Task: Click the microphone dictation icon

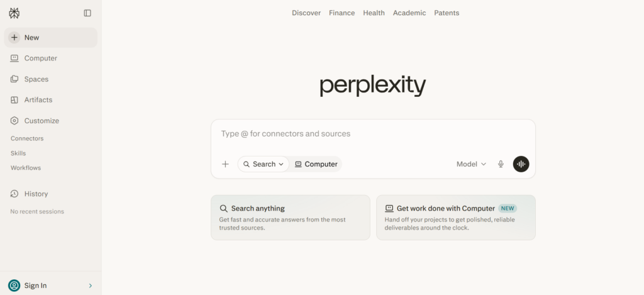Action: click(x=501, y=164)
